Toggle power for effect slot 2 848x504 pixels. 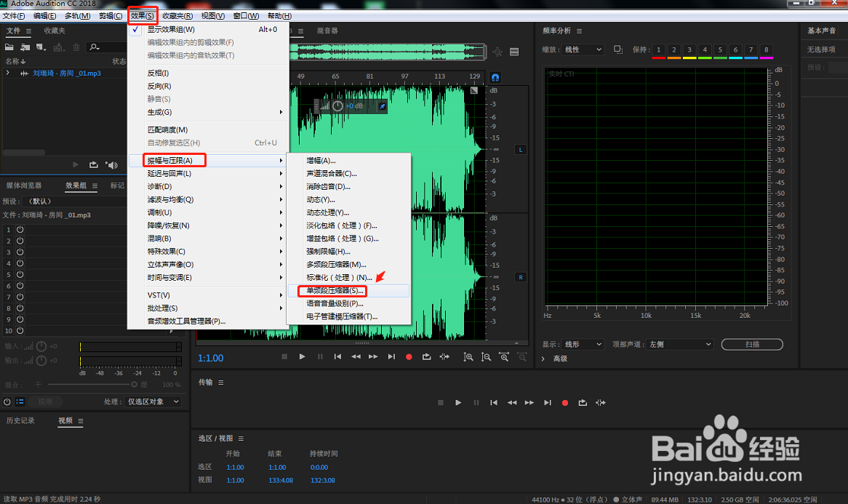[20, 241]
